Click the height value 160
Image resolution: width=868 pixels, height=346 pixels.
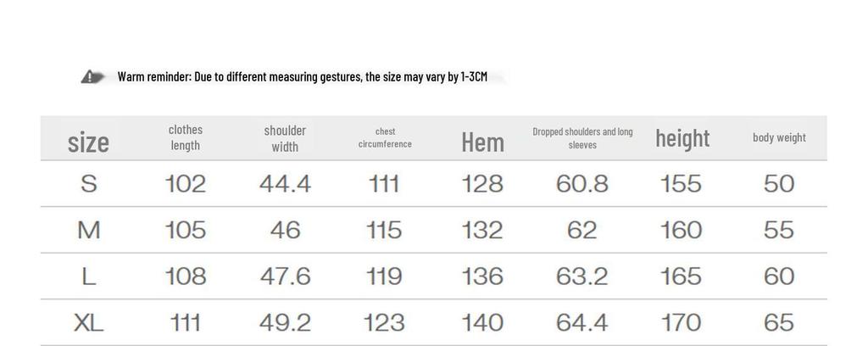click(x=682, y=230)
